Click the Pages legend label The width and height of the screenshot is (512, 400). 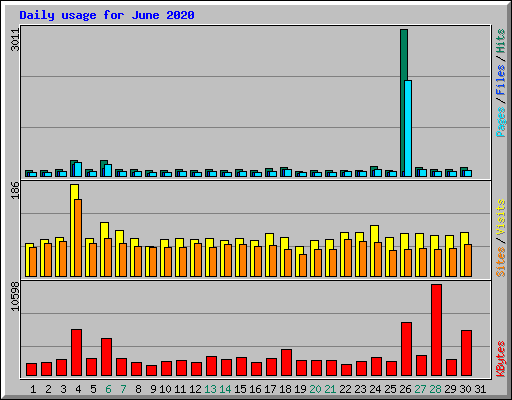point(500,122)
